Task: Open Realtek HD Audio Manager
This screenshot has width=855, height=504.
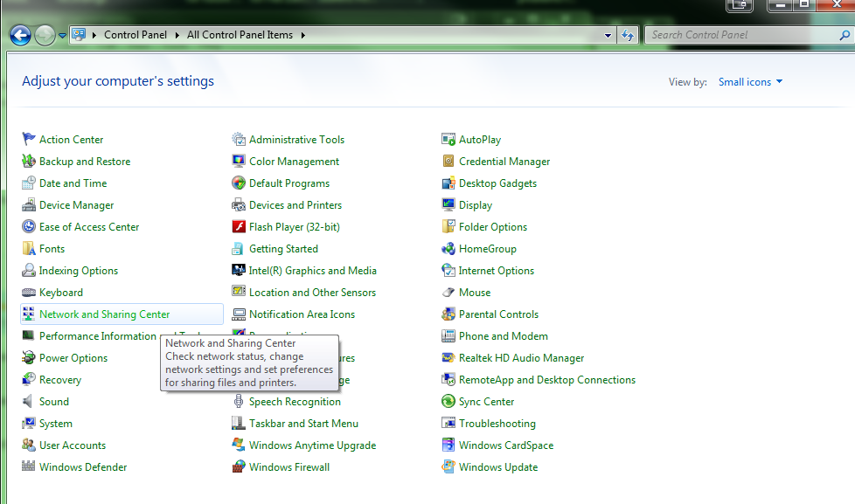Action: pos(521,358)
